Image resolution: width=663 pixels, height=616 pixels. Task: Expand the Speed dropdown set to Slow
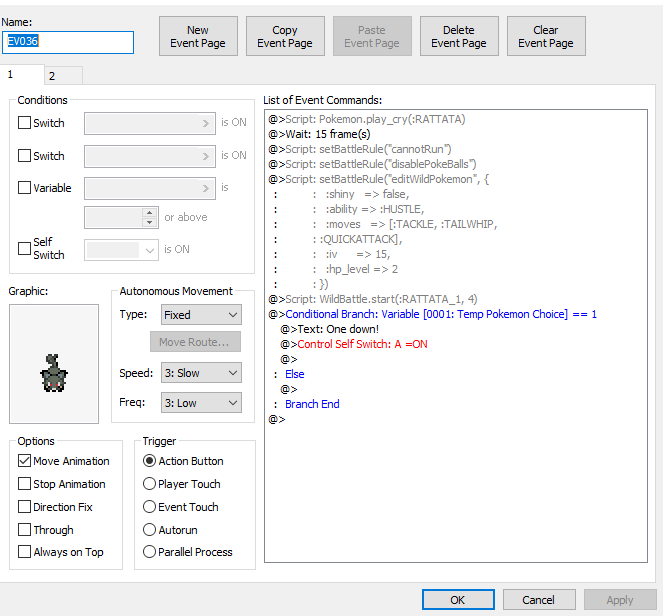coord(201,373)
